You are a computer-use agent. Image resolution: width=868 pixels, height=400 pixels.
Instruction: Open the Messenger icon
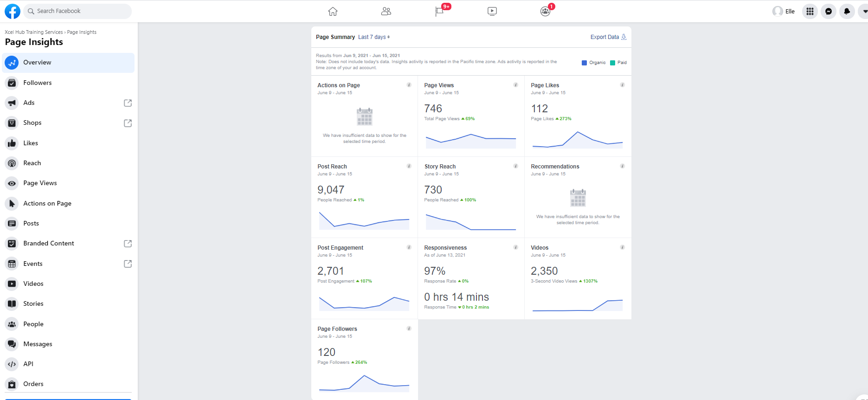(x=829, y=11)
